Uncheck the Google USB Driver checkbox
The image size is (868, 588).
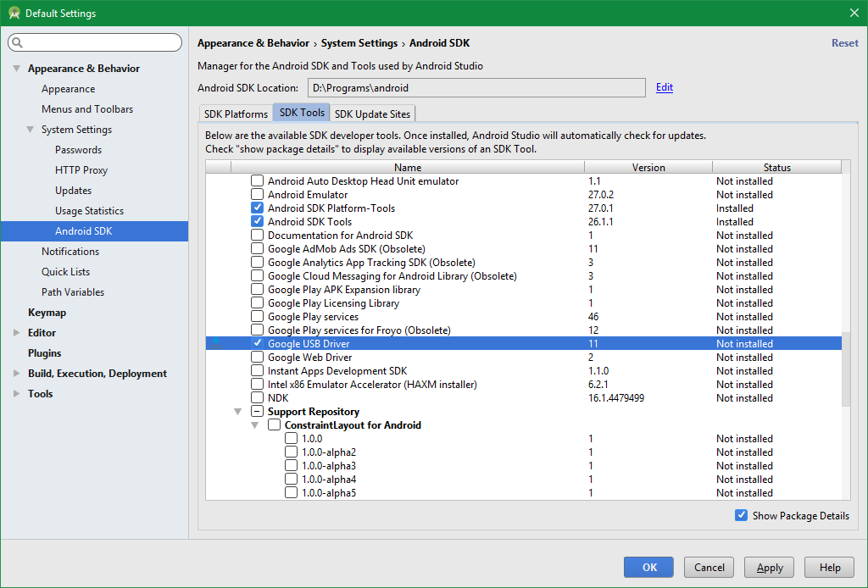coord(257,343)
